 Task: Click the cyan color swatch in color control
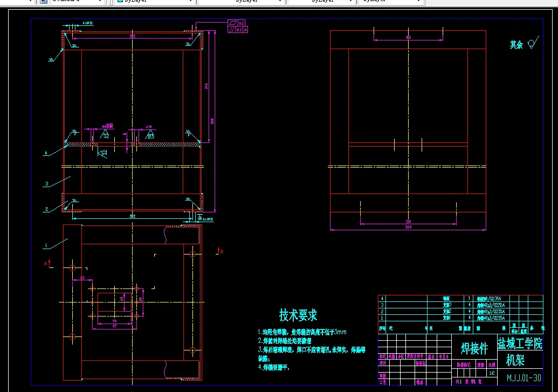point(120,1)
